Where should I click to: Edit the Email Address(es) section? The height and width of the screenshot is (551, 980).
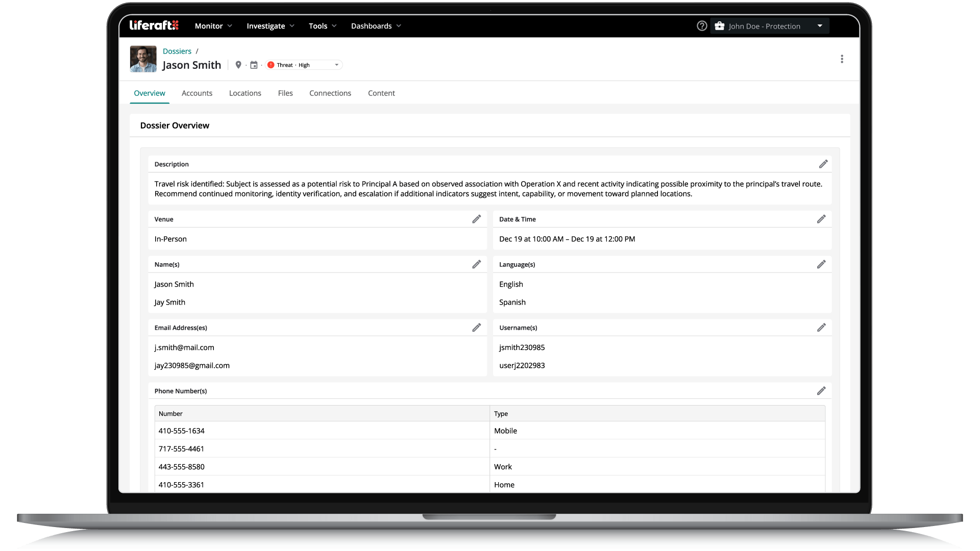[x=476, y=328]
